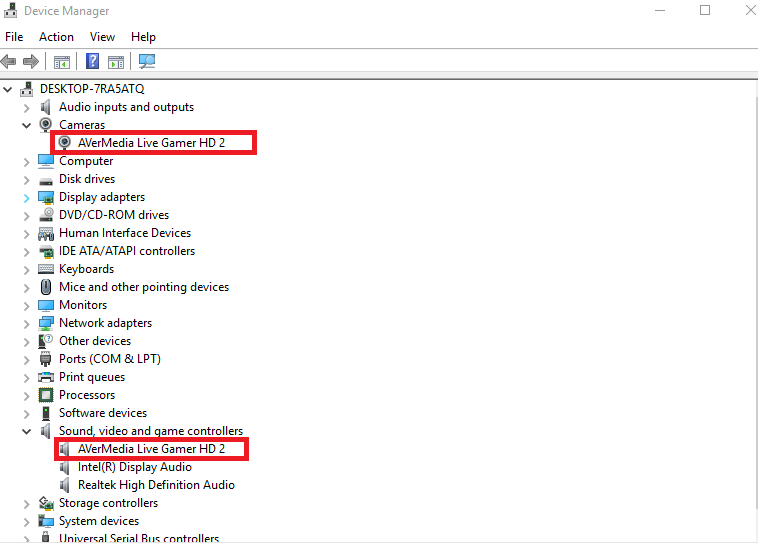
Task: Click Show/Hide Console Tree toolbar icon
Action: [x=61, y=62]
